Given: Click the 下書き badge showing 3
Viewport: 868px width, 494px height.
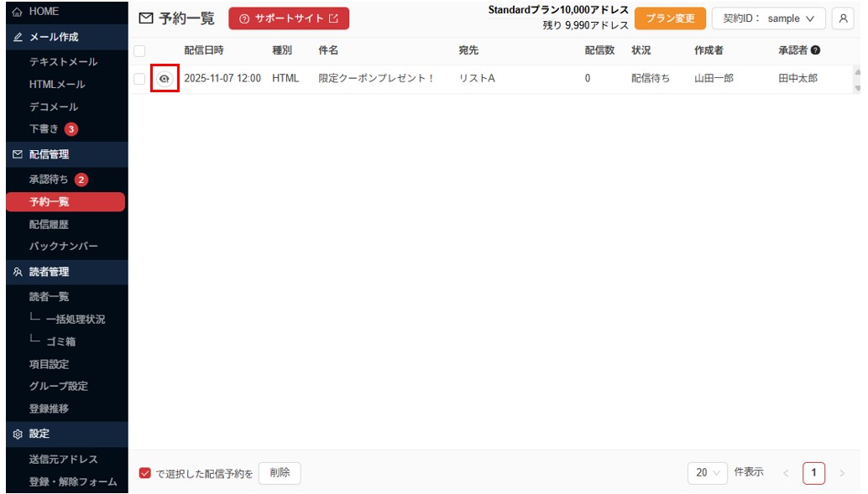Looking at the screenshot, I should click(71, 129).
